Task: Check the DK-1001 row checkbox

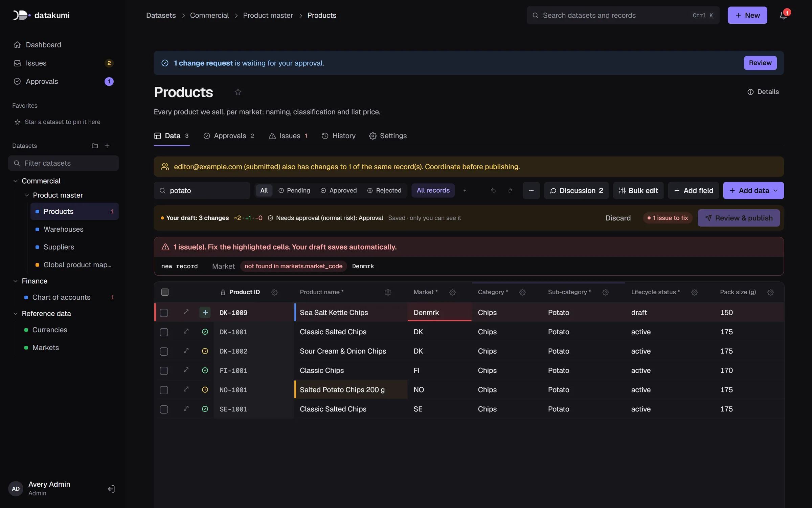Action: coord(164,332)
